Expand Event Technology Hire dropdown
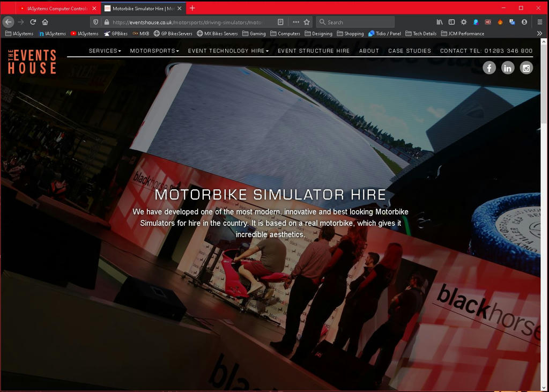The height and width of the screenshot is (392, 549). (x=228, y=51)
